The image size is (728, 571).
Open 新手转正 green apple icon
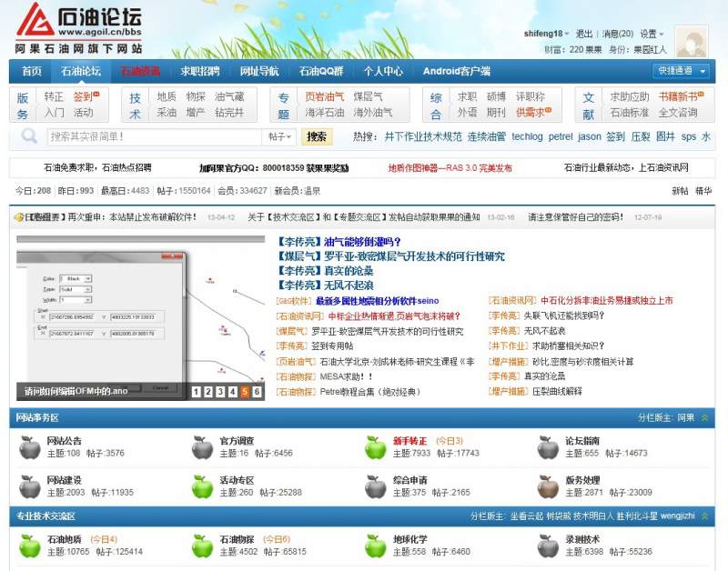375,447
